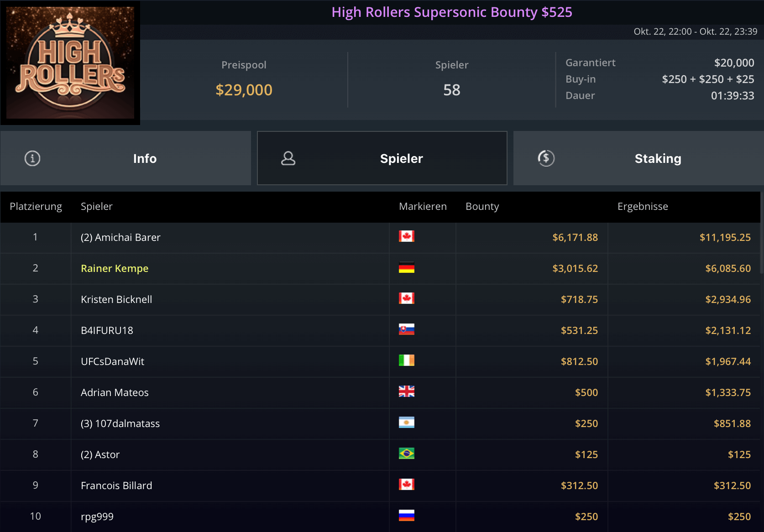
Task: Select player Kristen Bicknell in list
Action: pos(116,299)
